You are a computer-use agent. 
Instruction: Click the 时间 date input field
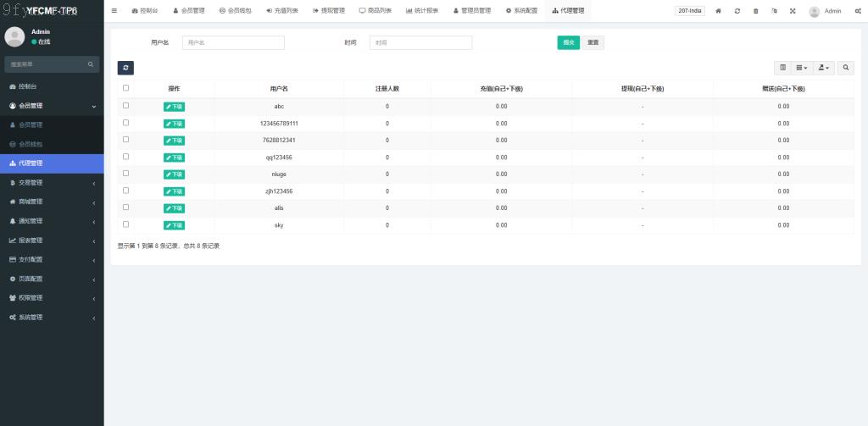tap(420, 42)
